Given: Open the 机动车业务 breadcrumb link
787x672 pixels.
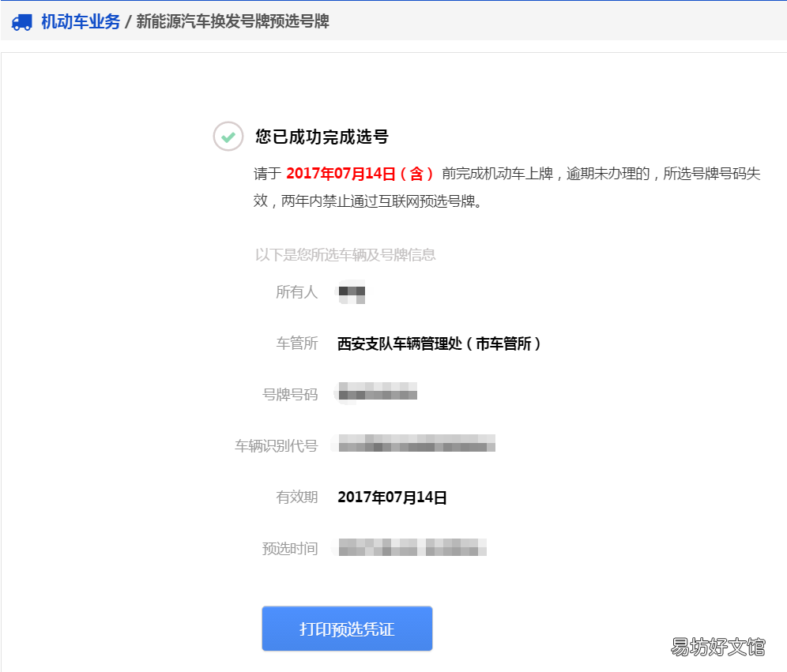Looking at the screenshot, I should coord(81,21).
